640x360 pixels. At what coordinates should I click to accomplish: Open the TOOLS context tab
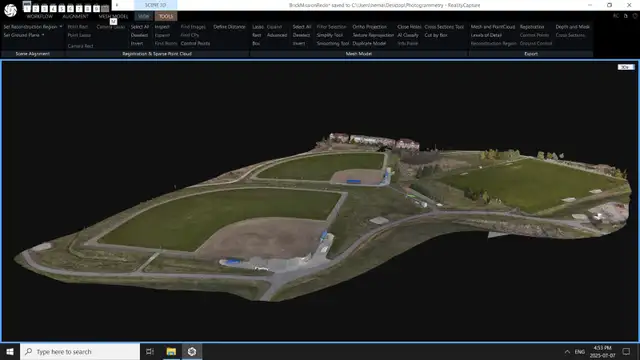click(166, 16)
